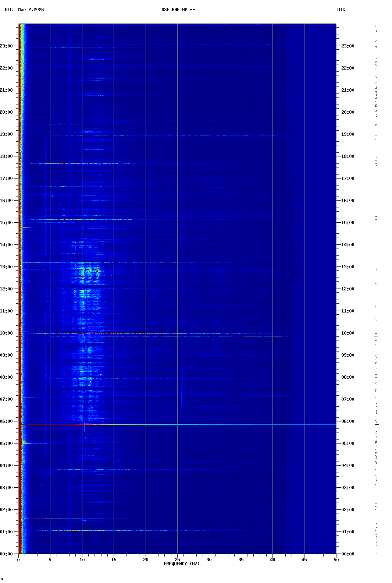Click frequency tick label '15'
392x583 pixels.
coord(114,560)
